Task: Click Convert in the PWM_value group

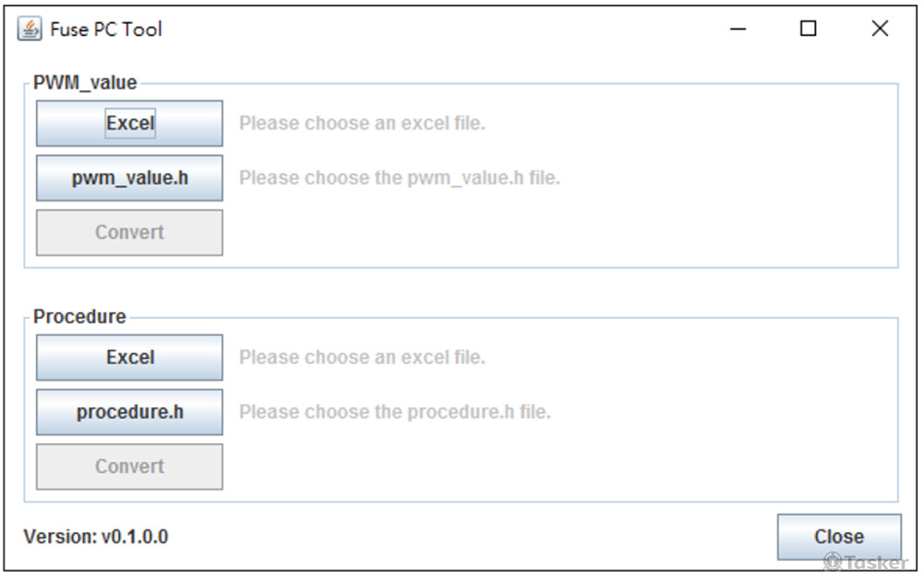Action: [x=129, y=233]
